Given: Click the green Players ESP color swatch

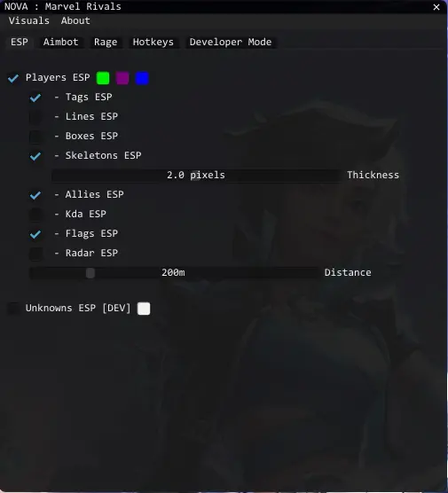Looking at the screenshot, I should pyautogui.click(x=103, y=78).
